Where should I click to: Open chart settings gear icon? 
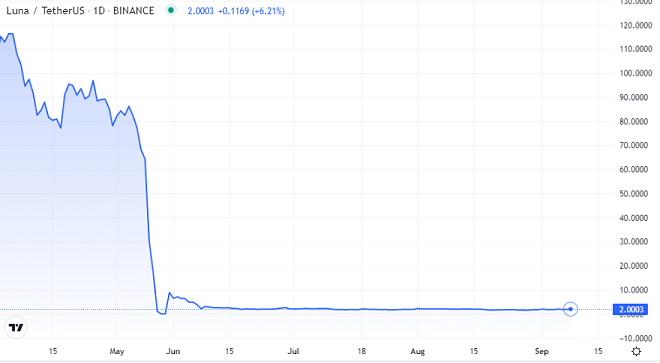point(636,351)
